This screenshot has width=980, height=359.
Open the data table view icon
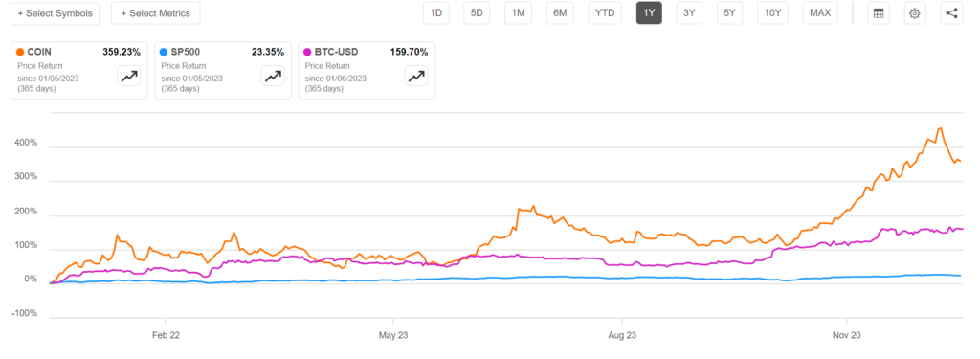click(x=879, y=13)
